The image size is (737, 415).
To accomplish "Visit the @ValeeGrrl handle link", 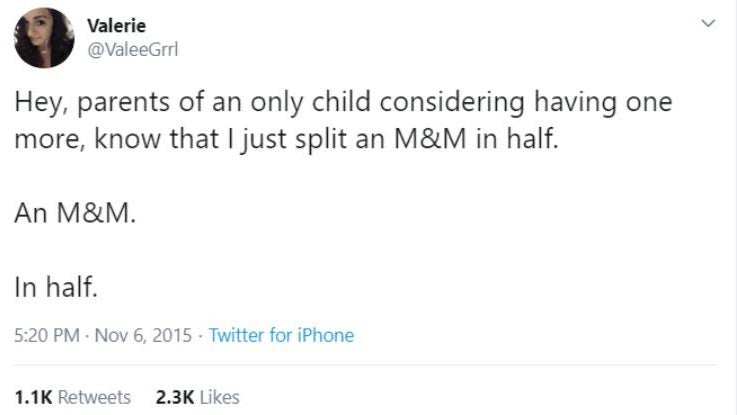I will point(133,49).
